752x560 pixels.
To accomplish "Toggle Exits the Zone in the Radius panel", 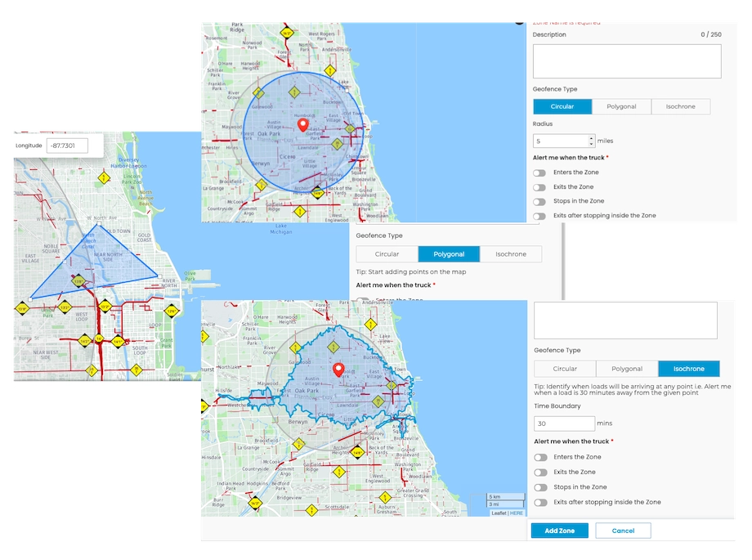I will click(x=539, y=187).
